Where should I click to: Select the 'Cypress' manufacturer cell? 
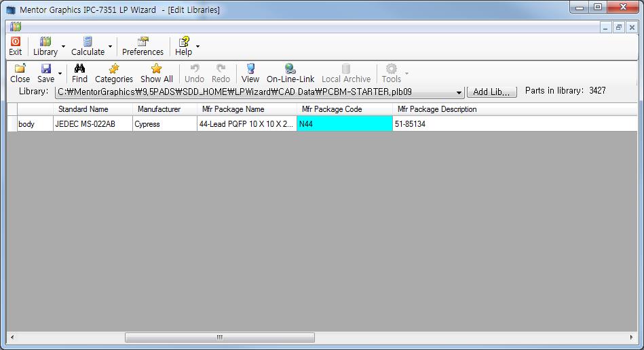165,124
